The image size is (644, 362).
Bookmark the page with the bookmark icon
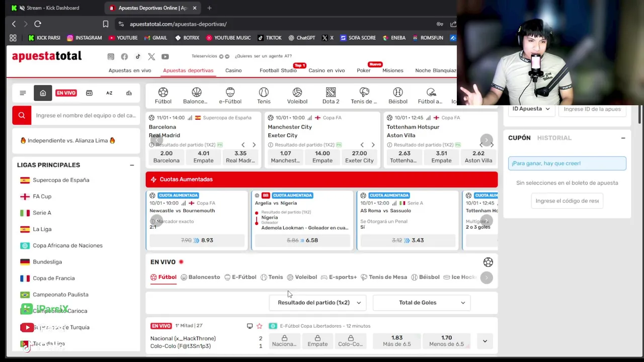106,24
